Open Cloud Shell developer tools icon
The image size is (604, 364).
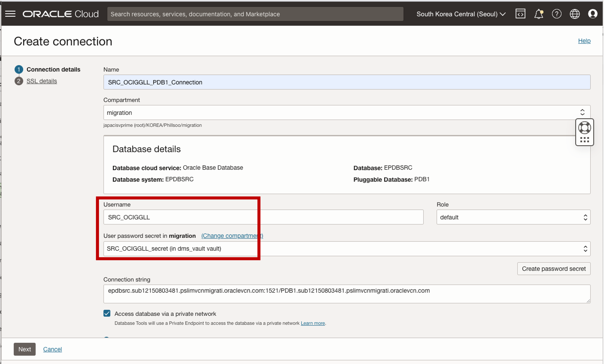[x=520, y=14]
